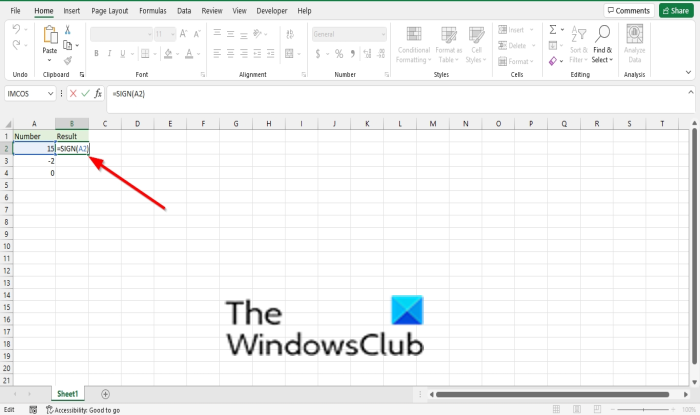The height and width of the screenshot is (415, 700).
Task: Toggle Wrap Text
Action: (x=290, y=34)
